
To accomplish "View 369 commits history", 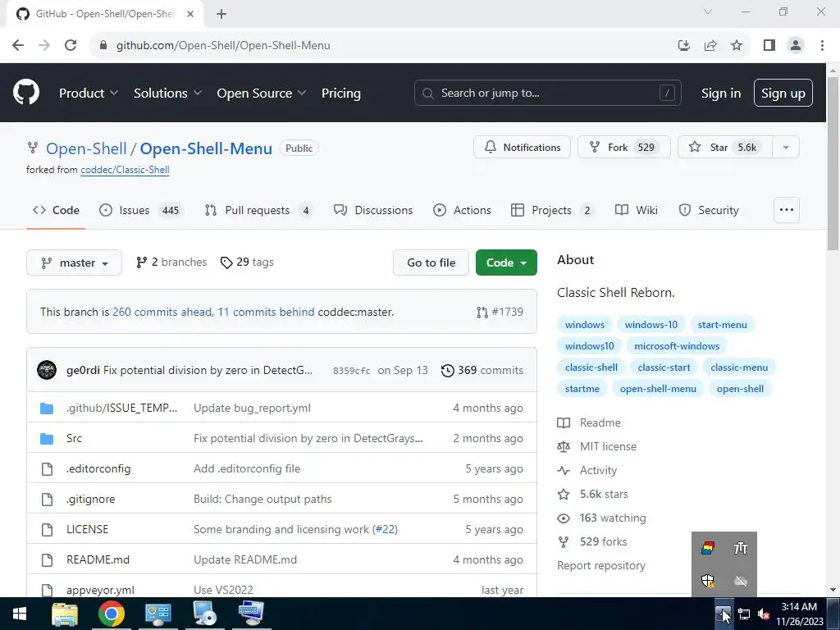I will 482,370.
